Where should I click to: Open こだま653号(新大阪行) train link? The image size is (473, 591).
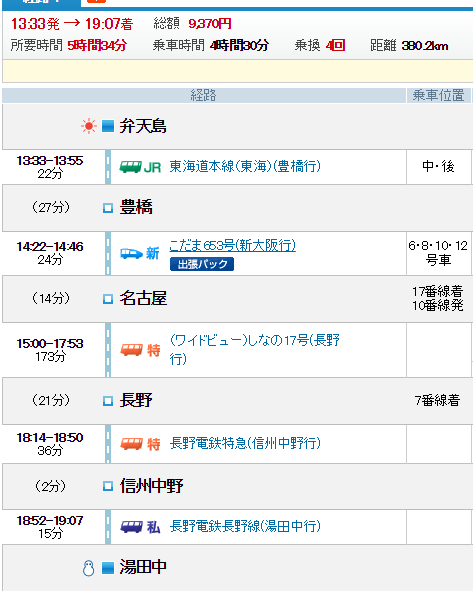click(233, 245)
